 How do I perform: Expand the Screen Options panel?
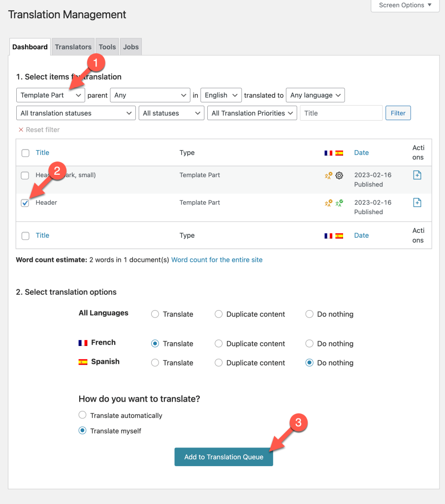[405, 5]
